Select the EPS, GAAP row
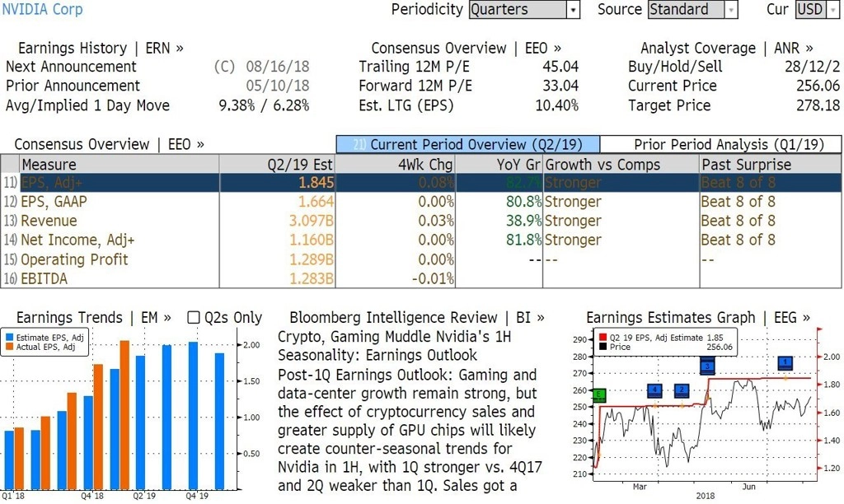 click(x=421, y=202)
